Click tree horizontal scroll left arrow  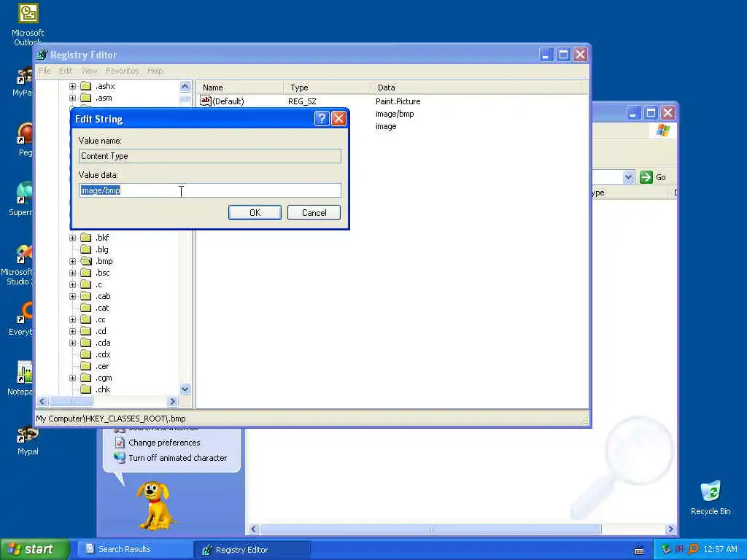pos(42,402)
